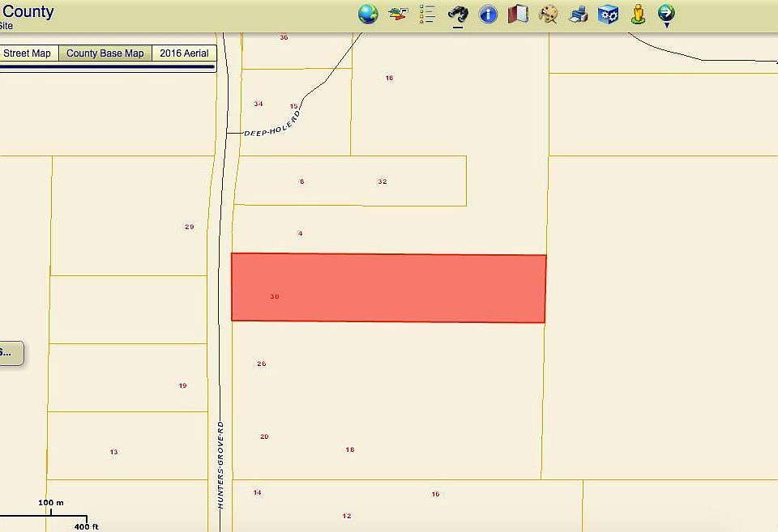Select the yellow street view figure icon
This screenshot has width=778, height=532.
tap(638, 14)
